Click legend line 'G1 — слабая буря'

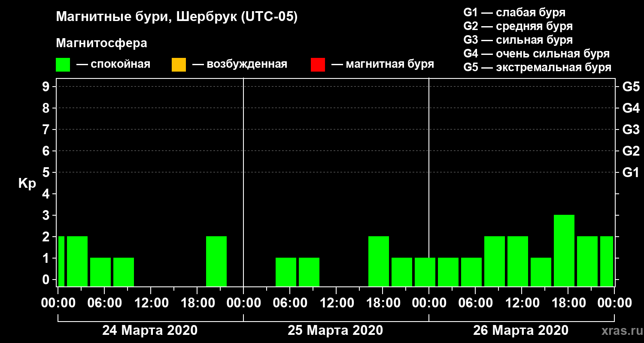tap(514, 12)
